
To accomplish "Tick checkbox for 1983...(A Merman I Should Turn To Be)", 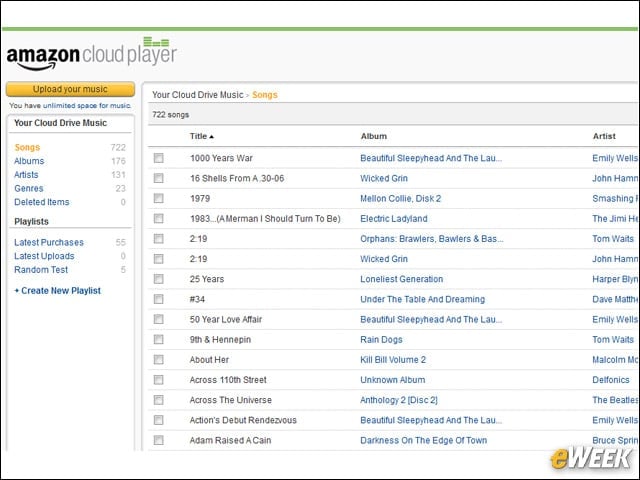I will [158, 219].
